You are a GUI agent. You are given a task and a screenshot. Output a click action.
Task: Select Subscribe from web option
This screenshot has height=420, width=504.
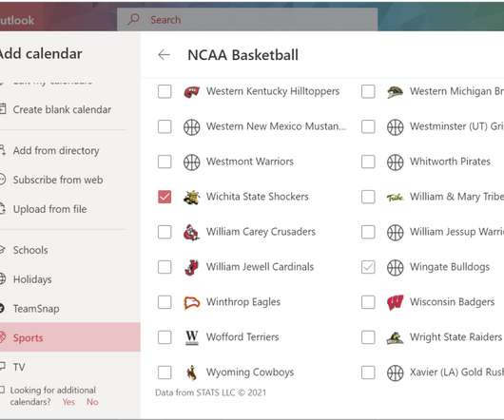pos(58,180)
